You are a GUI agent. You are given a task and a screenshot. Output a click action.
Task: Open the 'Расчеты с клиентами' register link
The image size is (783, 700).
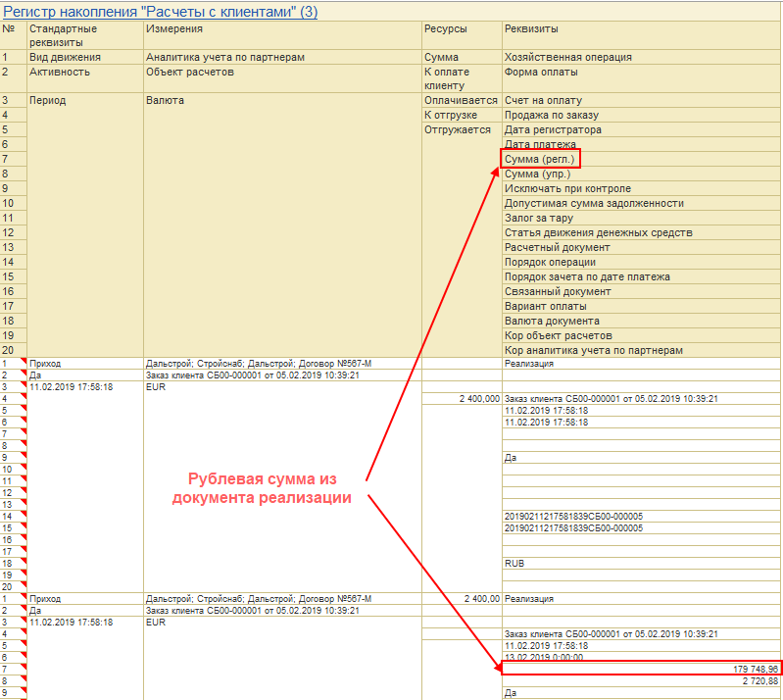(161, 11)
